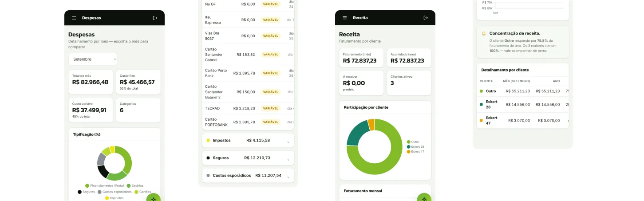Open hamburger menu on Despesas screen

74,18
